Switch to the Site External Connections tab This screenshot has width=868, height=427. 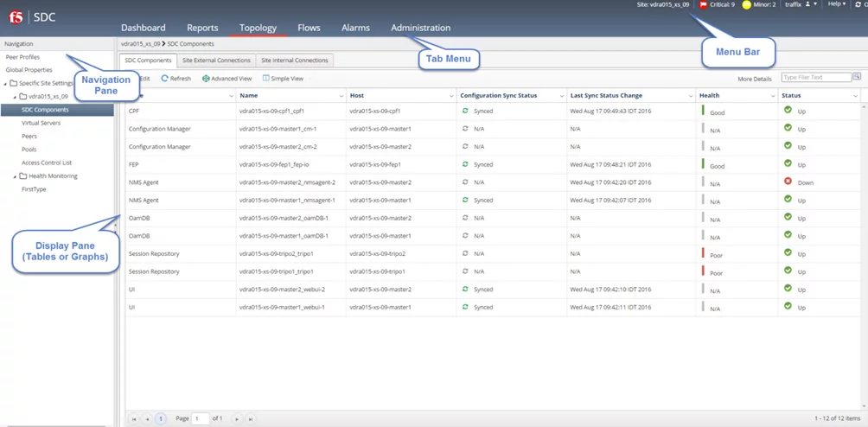[216, 61]
